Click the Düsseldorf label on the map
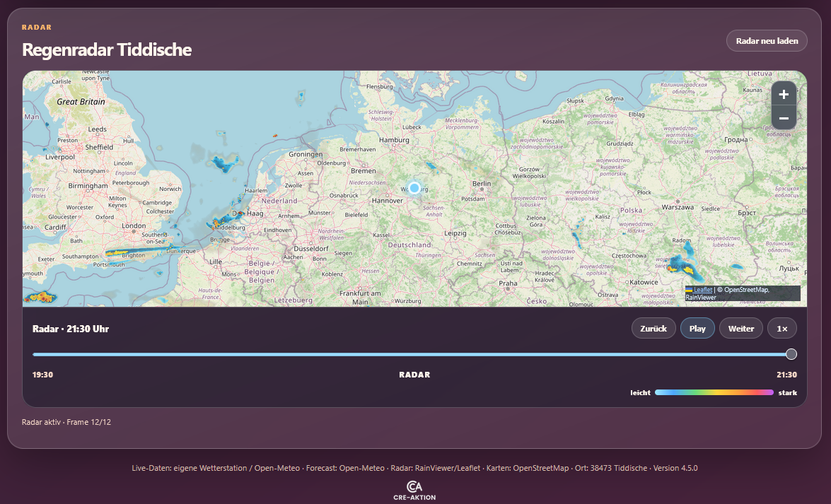 tap(311, 248)
